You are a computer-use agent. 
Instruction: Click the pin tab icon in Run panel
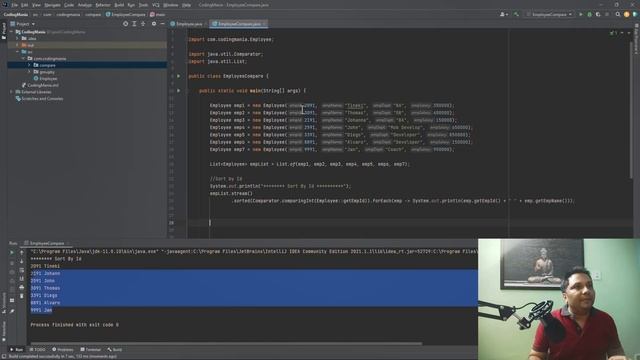[x=12, y=311]
